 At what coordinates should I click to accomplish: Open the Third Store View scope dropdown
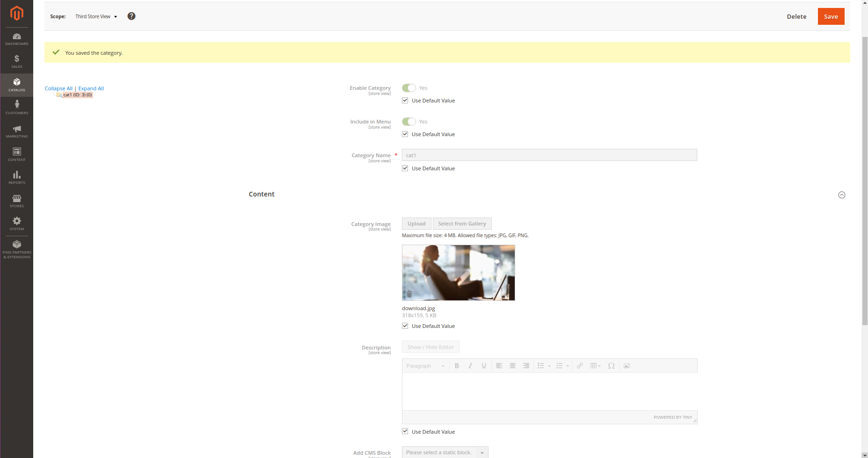tap(96, 16)
